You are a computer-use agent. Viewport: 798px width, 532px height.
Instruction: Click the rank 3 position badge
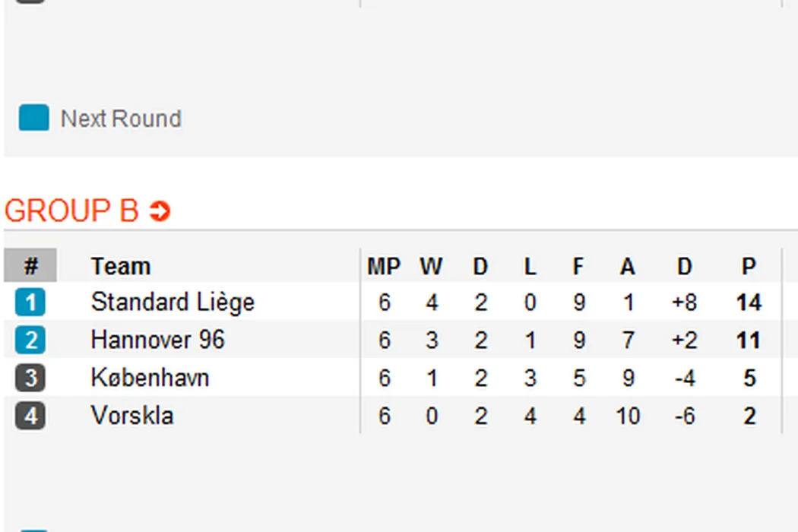[30, 378]
